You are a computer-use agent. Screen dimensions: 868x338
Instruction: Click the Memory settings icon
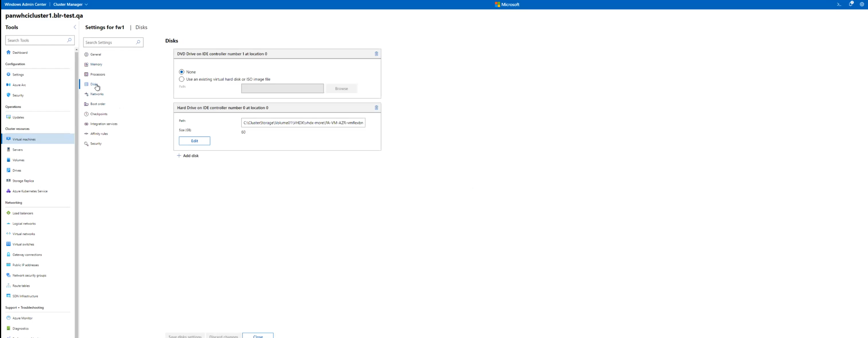86,64
